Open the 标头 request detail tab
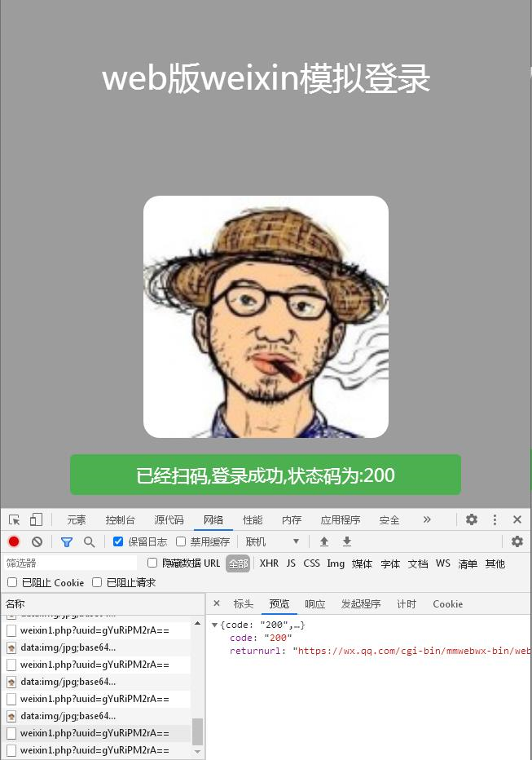Screen dimensions: 532x760 pyautogui.click(x=244, y=604)
